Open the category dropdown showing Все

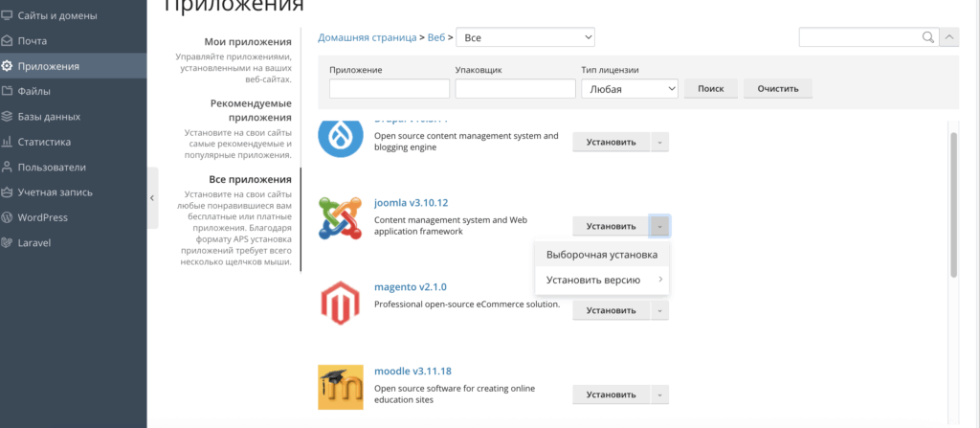pos(525,37)
